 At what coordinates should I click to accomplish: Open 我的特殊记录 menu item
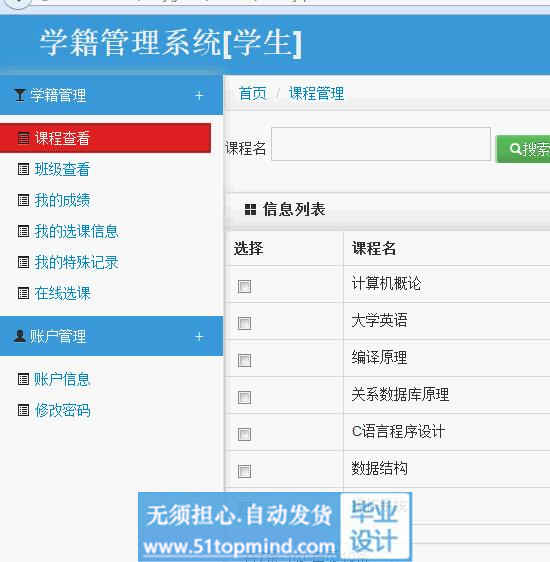[x=76, y=262]
